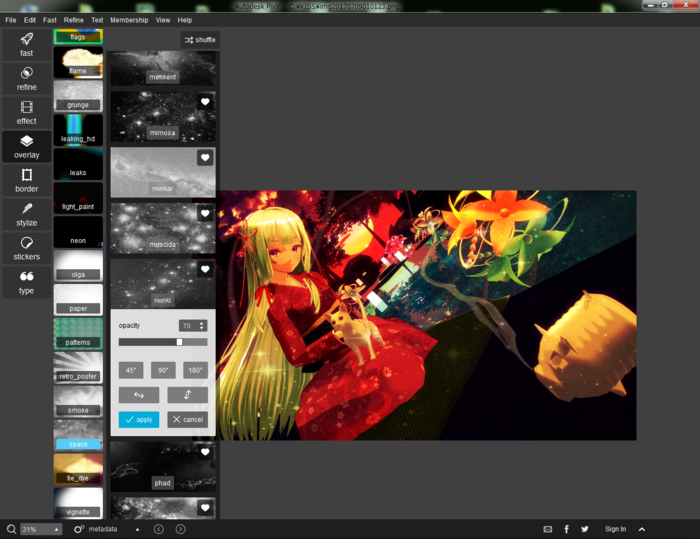Select the retro_poster overlay category
Screen dimensions: 700x539
78,368
